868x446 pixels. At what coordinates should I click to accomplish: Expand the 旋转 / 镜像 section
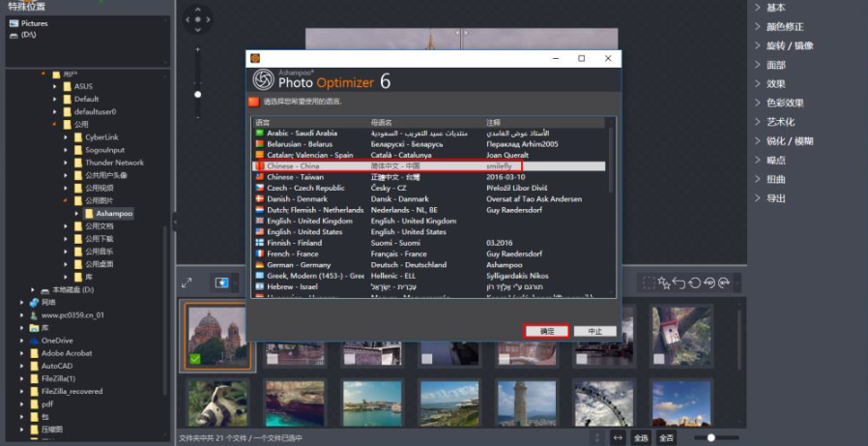tap(790, 45)
